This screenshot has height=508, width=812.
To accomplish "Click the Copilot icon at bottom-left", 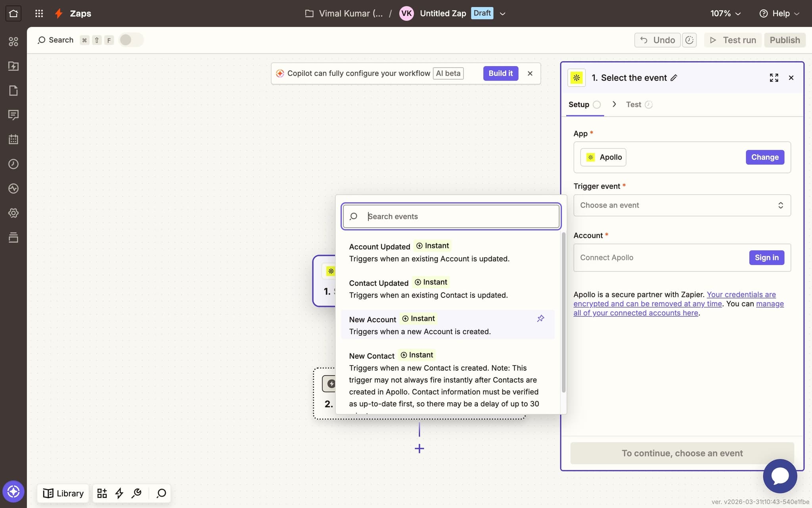I will pyautogui.click(x=13, y=491).
